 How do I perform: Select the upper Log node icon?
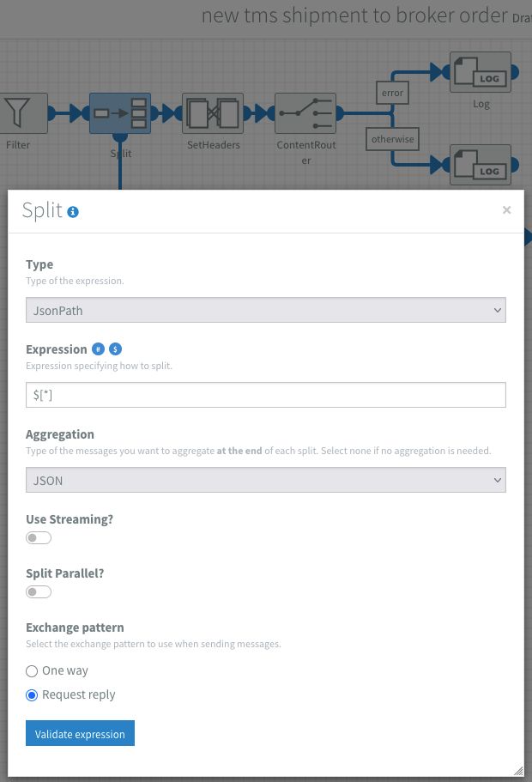click(x=481, y=72)
